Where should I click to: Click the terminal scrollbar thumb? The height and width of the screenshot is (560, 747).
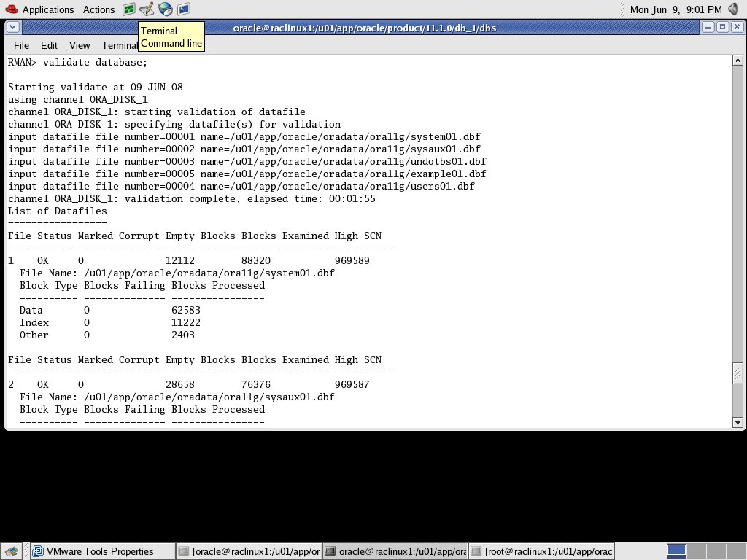(738, 373)
